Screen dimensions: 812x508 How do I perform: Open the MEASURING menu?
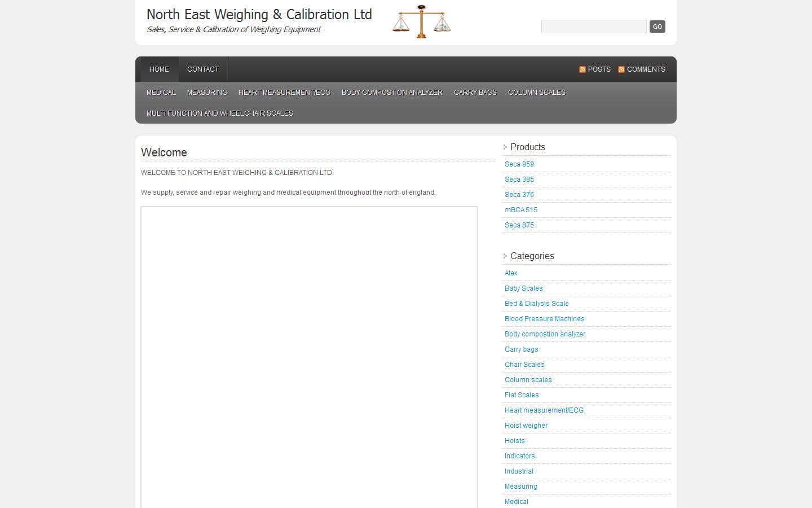pos(206,92)
